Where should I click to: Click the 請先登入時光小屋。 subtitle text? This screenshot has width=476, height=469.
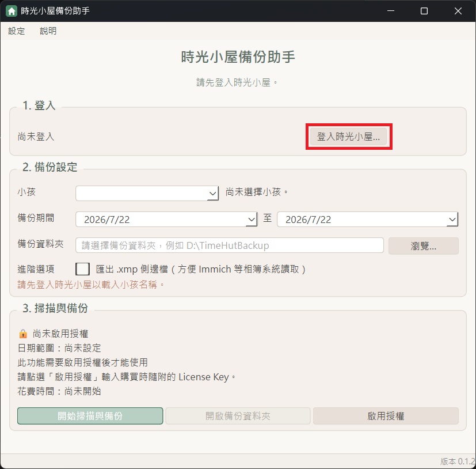click(237, 82)
